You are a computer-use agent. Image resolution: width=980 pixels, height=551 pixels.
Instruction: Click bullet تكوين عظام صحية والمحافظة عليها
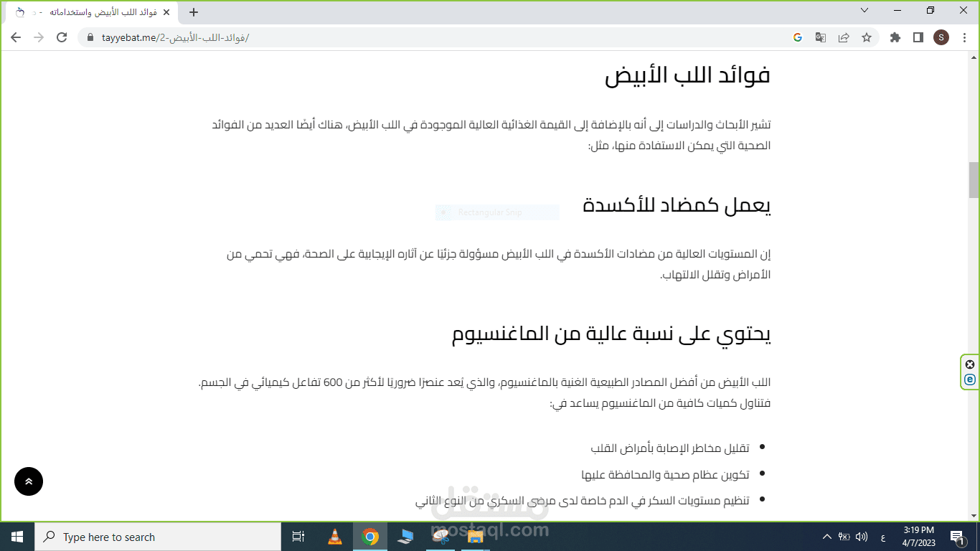665,474
